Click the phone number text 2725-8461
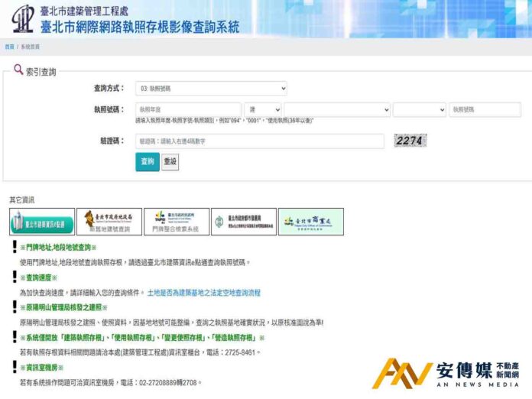Screen dimensions: 532x399 pyautogui.click(x=240, y=352)
